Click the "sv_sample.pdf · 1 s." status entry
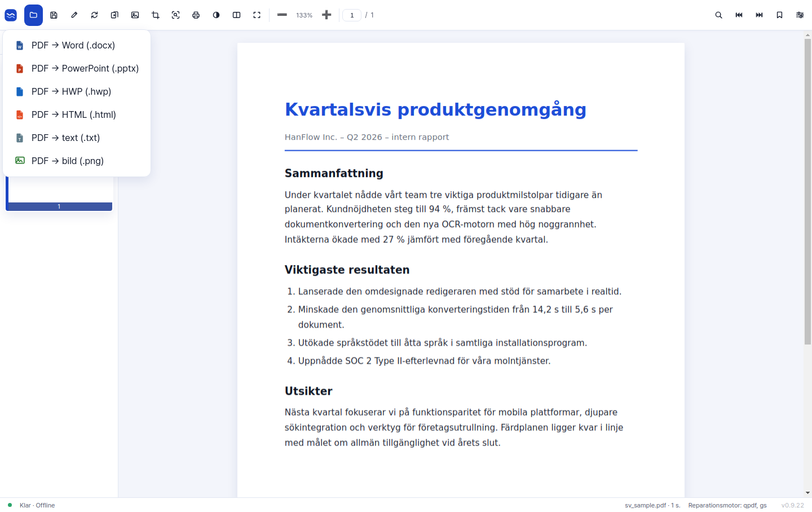The width and height of the screenshot is (812, 512). tap(652, 505)
